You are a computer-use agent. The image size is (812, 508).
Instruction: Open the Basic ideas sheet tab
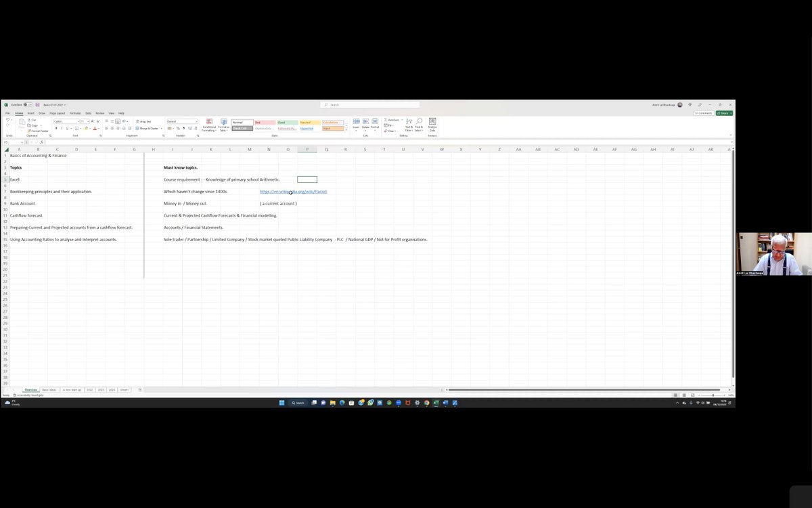point(49,390)
